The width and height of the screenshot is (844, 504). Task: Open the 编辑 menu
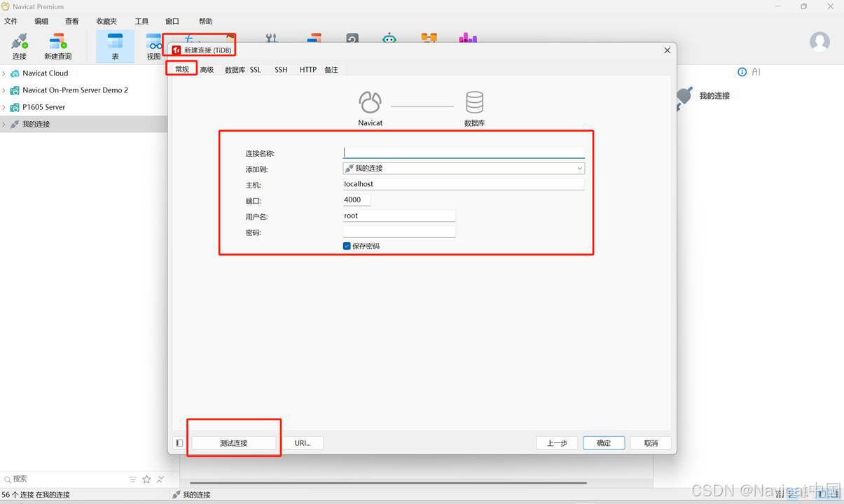[41, 22]
